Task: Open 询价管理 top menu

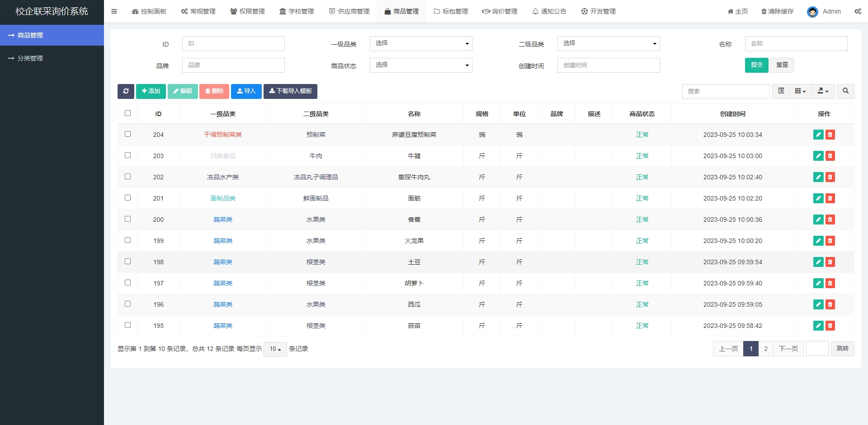Action: 500,11
